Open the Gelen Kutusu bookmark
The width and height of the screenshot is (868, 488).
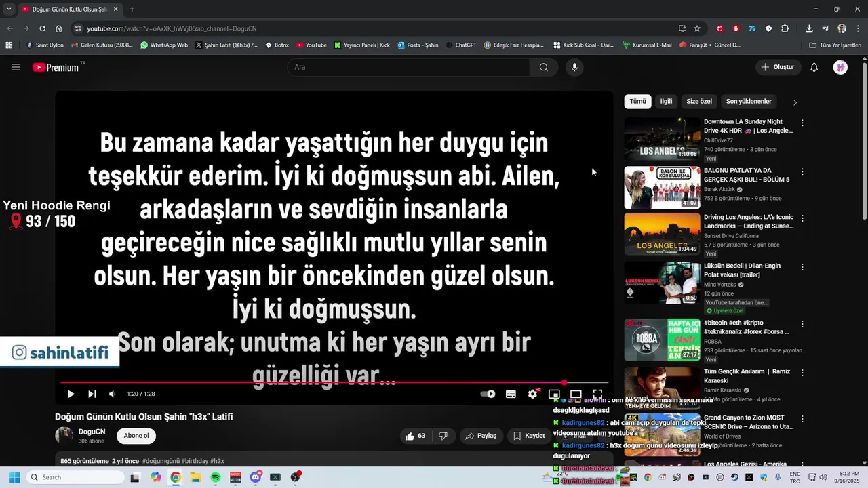[102, 45]
